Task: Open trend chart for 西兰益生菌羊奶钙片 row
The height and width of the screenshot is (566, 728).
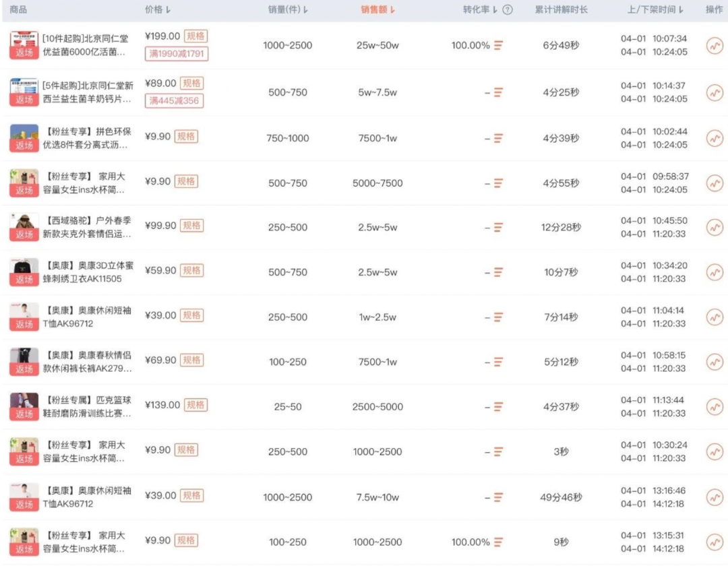Action: pyautogui.click(x=715, y=92)
